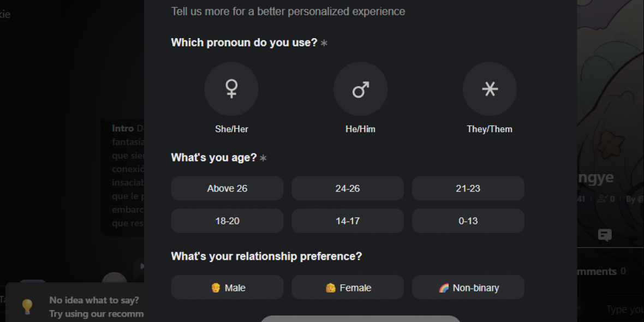Set relationship preference to Female
This screenshot has height=322, width=644.
coord(348,288)
